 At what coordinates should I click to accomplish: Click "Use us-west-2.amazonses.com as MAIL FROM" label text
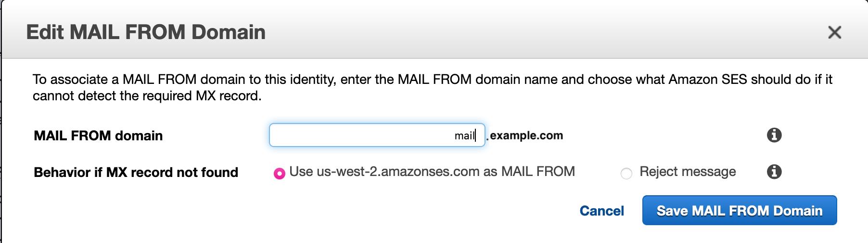point(432,172)
